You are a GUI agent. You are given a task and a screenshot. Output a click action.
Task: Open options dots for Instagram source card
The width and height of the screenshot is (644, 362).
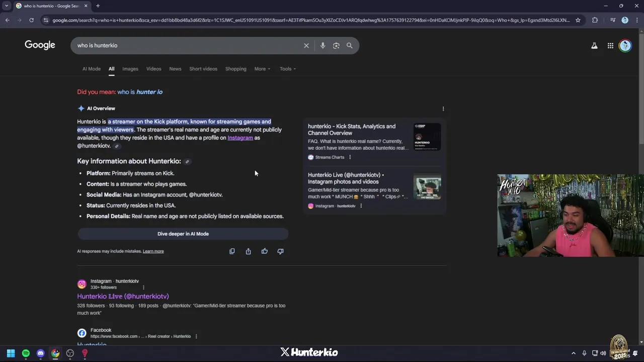(361, 206)
